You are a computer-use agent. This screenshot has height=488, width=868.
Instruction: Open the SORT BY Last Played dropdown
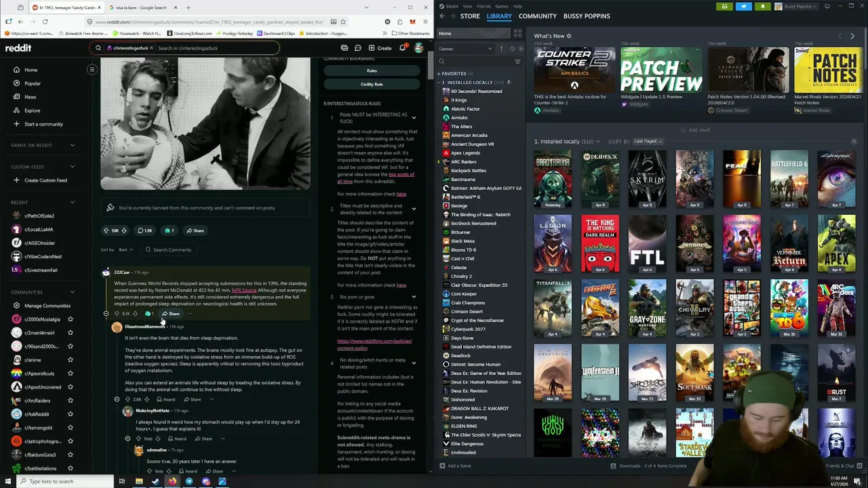[x=648, y=141]
